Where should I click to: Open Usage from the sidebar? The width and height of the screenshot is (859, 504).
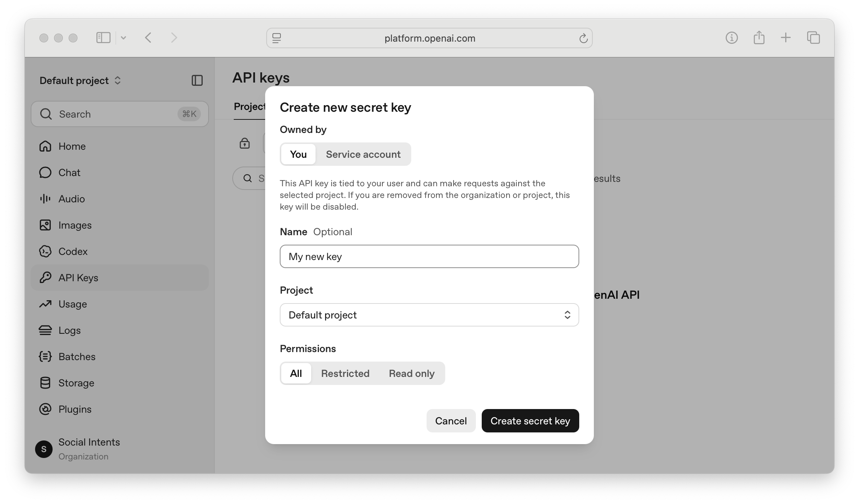point(120,304)
